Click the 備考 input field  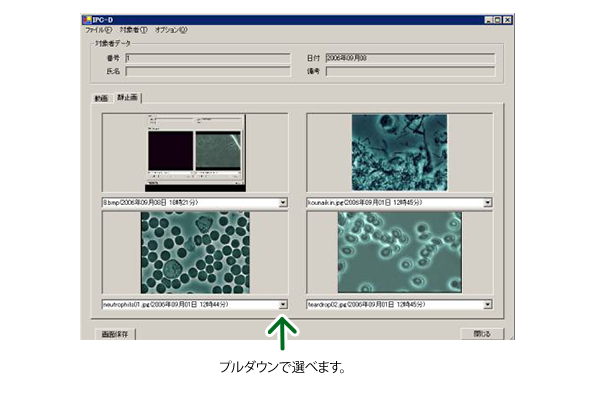coord(410,71)
